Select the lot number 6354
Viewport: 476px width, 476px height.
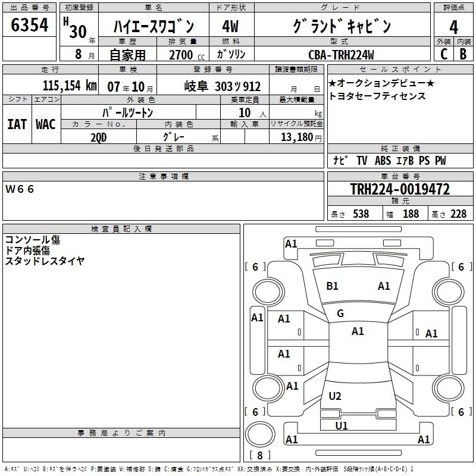29,25
